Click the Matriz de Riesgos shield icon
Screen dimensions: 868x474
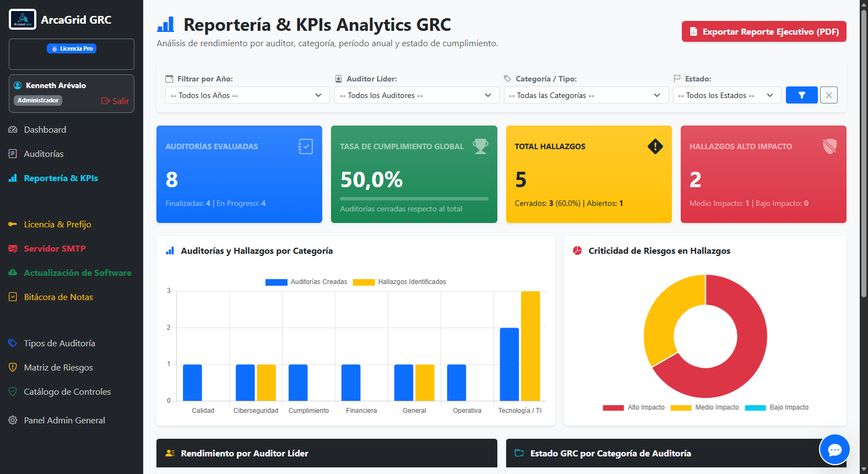click(13, 368)
